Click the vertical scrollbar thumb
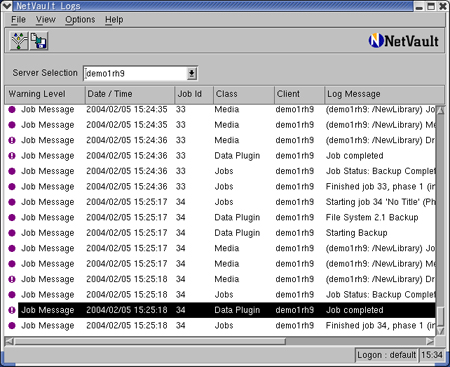 [x=440, y=316]
